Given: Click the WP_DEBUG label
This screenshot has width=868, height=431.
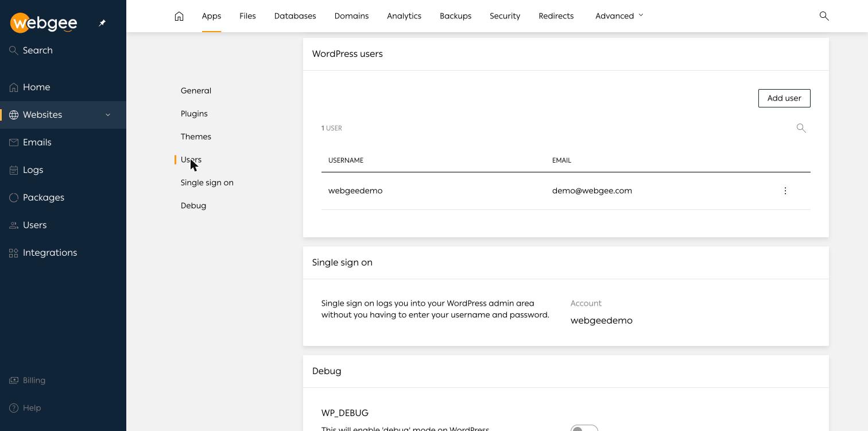Looking at the screenshot, I should 345,413.
